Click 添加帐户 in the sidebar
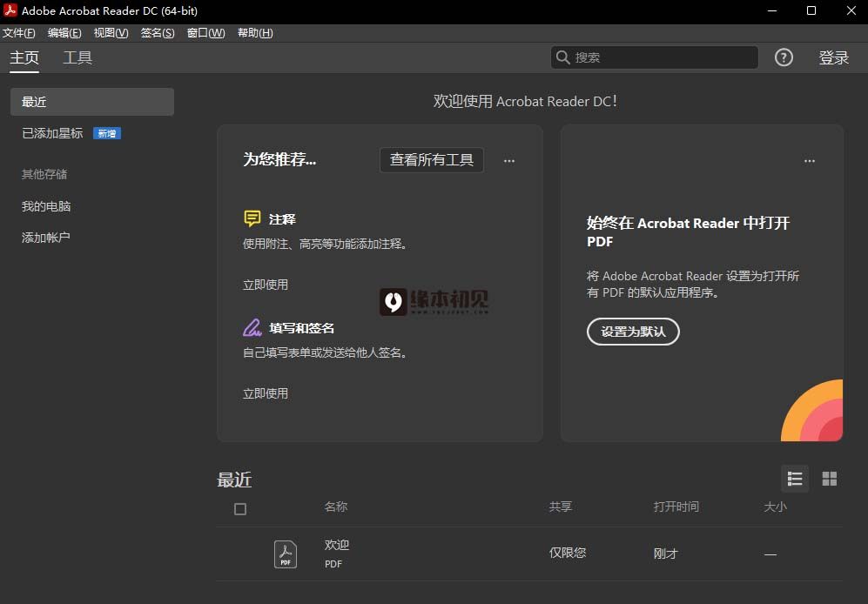The height and width of the screenshot is (604, 868). click(x=46, y=238)
